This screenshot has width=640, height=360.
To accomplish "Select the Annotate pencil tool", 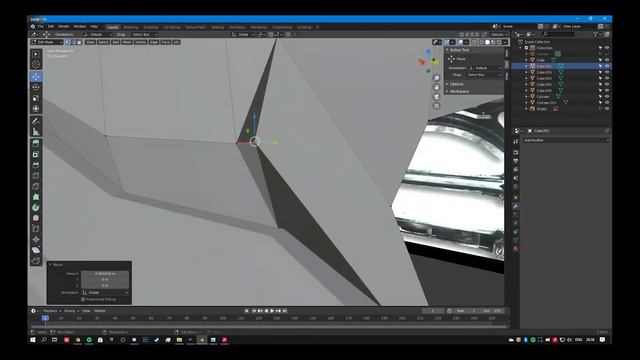I will click(x=36, y=121).
